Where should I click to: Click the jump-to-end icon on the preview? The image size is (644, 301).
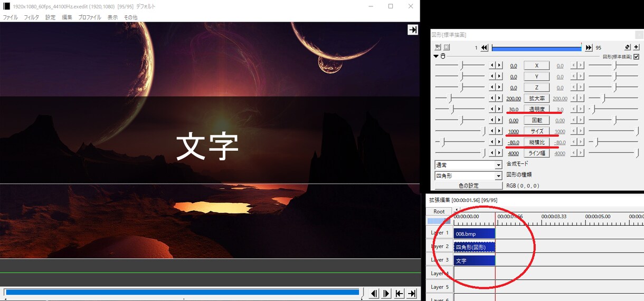412,30
